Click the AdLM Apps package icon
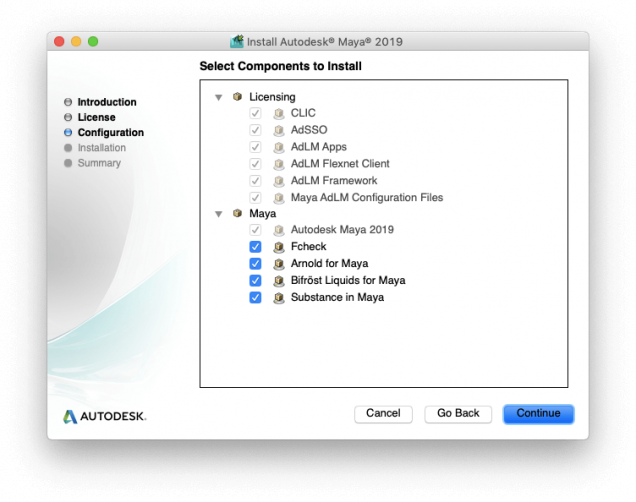This screenshot has width=636, height=502. tap(279, 147)
